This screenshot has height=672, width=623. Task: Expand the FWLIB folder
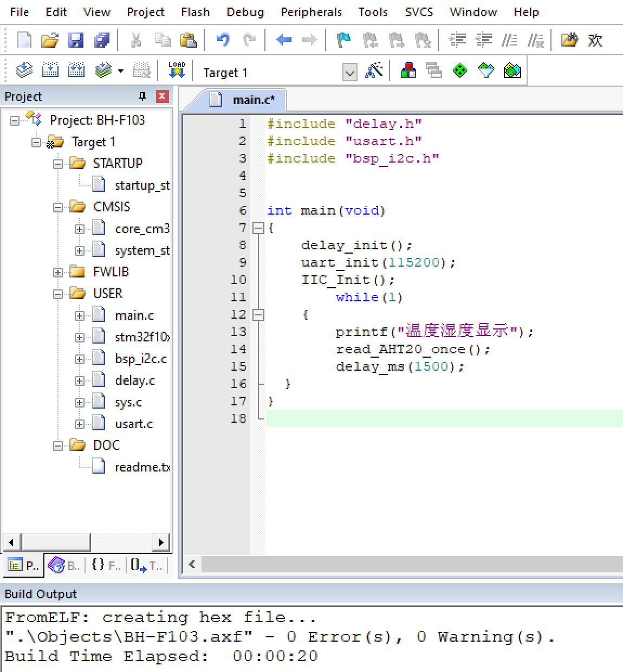coord(58,272)
